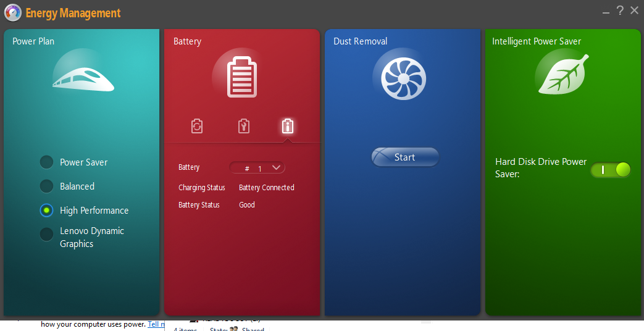Minimize the Energy Management window
644x331 pixels.
point(606,12)
